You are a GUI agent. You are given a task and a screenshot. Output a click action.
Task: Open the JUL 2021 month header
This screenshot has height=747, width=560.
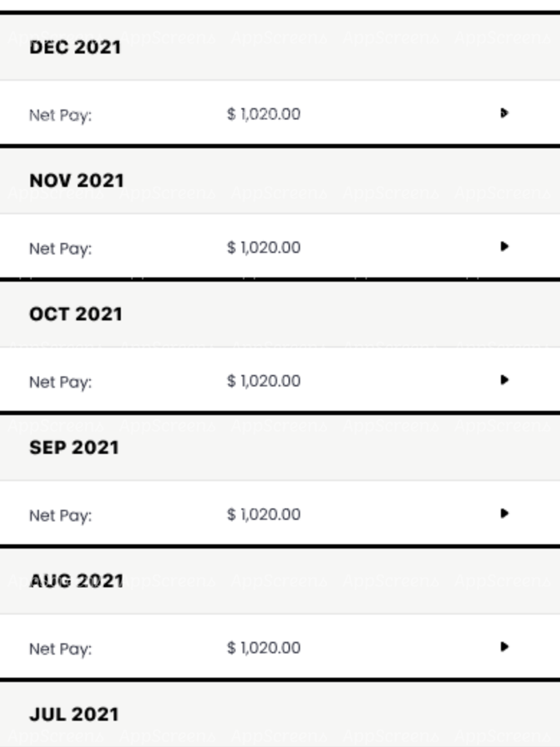(x=74, y=714)
